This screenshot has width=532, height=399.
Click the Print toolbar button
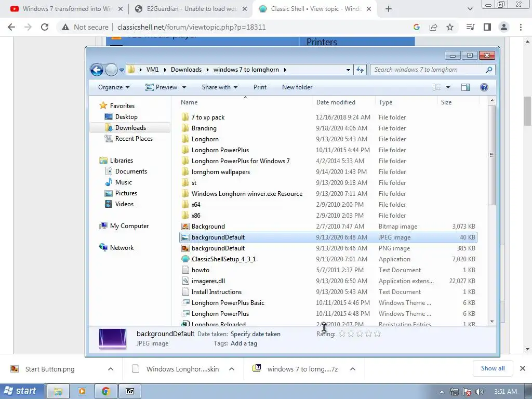click(260, 87)
